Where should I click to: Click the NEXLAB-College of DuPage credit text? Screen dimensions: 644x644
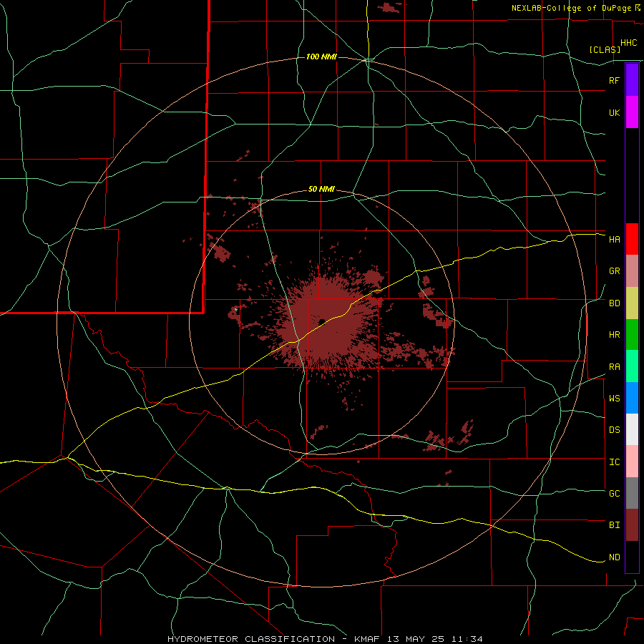[x=571, y=8]
